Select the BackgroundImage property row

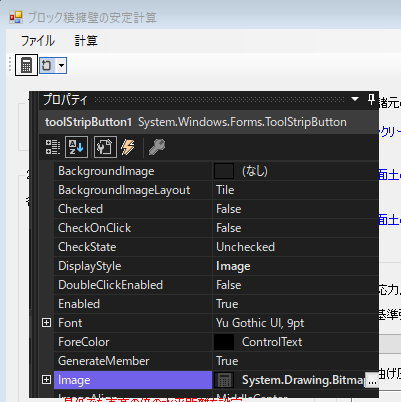[x=216, y=171]
